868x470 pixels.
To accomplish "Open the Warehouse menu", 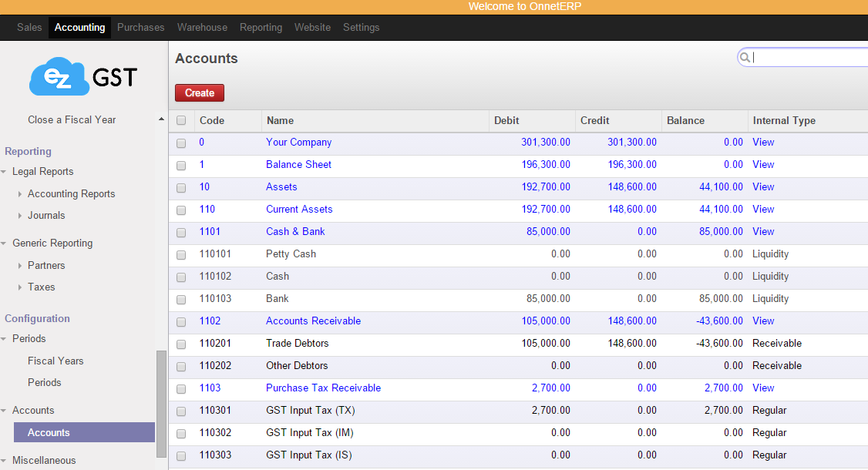I will (202, 27).
